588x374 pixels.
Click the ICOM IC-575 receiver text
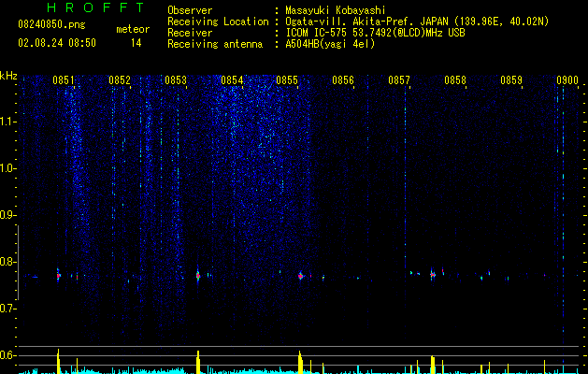coord(375,33)
